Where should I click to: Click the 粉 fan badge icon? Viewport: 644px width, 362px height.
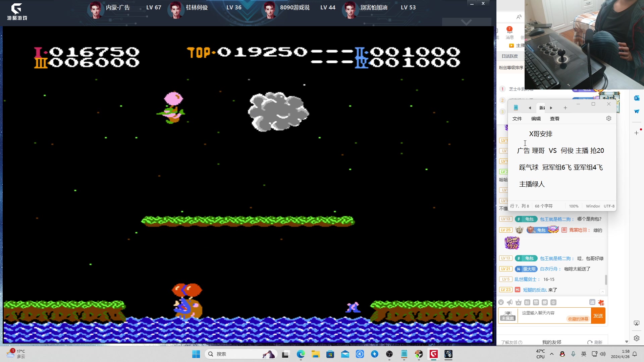point(527,302)
